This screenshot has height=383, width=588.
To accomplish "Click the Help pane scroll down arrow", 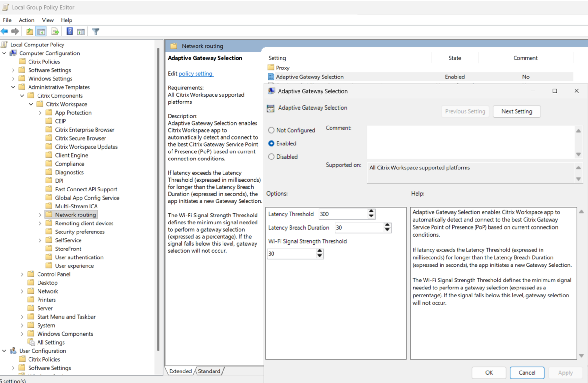I will click(x=581, y=355).
